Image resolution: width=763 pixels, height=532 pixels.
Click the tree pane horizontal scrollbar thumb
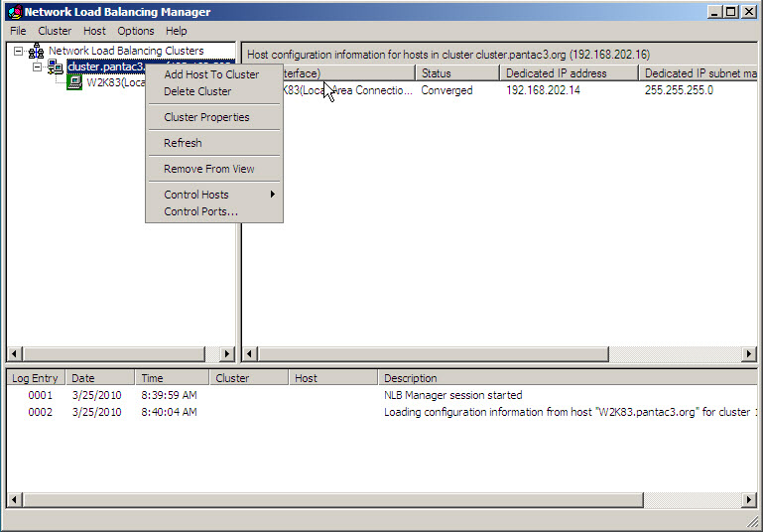click(114, 354)
